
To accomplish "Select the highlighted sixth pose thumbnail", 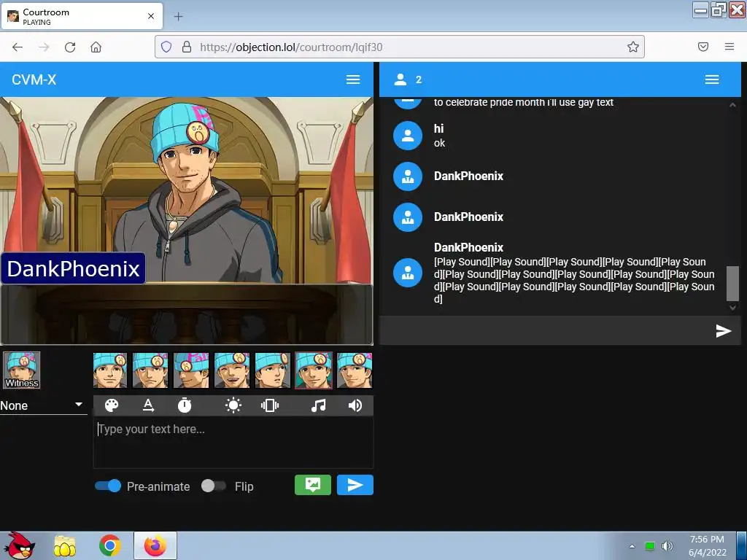I will click(314, 370).
